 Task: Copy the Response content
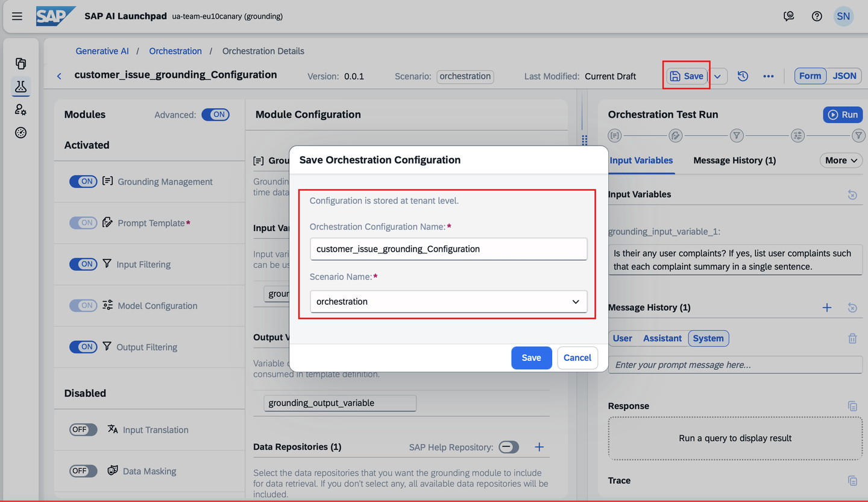(x=852, y=406)
